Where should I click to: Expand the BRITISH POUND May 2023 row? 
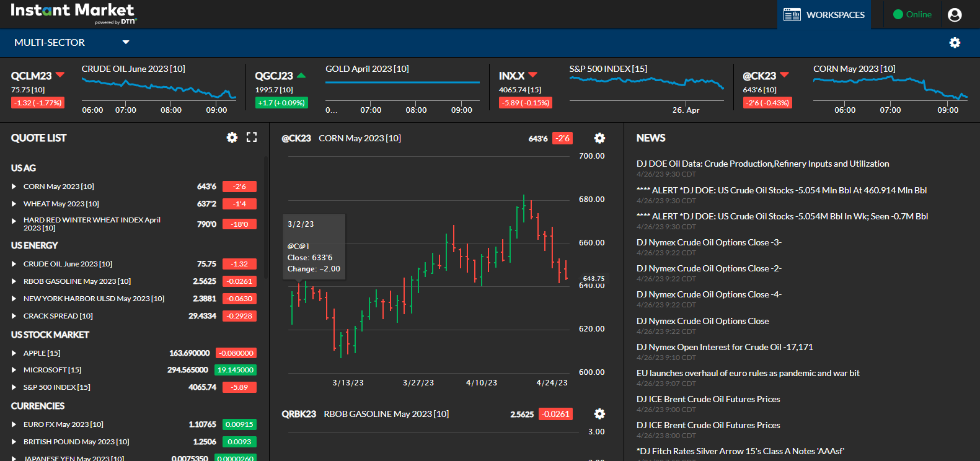click(x=14, y=442)
